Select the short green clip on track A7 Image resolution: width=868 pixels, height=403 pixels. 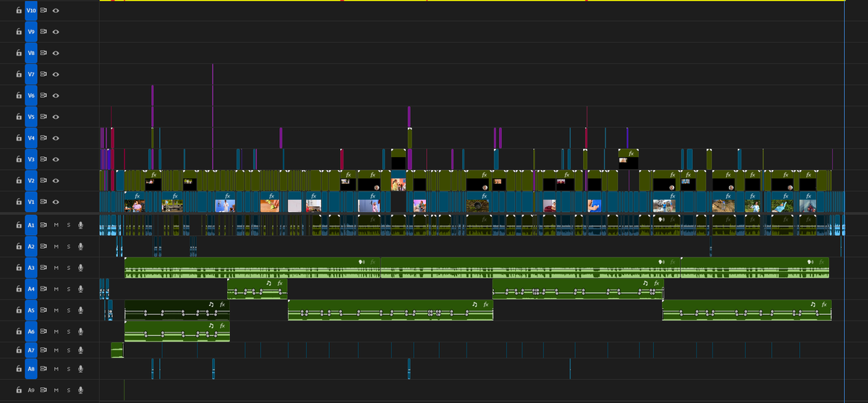(x=117, y=350)
